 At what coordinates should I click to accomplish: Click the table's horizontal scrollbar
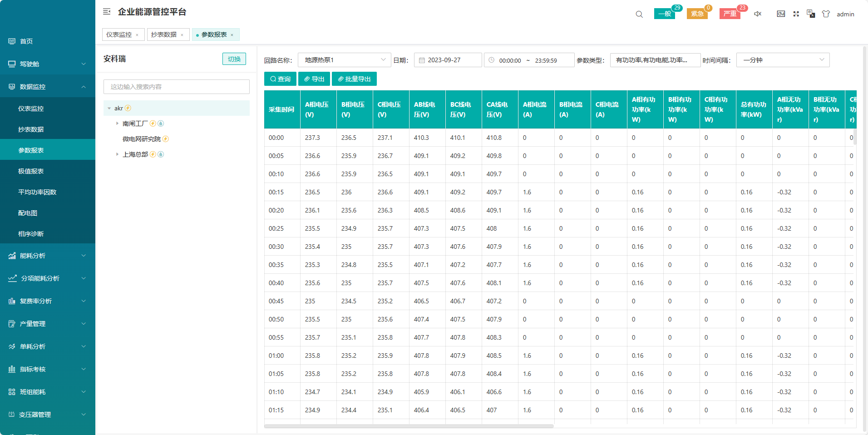click(409, 426)
